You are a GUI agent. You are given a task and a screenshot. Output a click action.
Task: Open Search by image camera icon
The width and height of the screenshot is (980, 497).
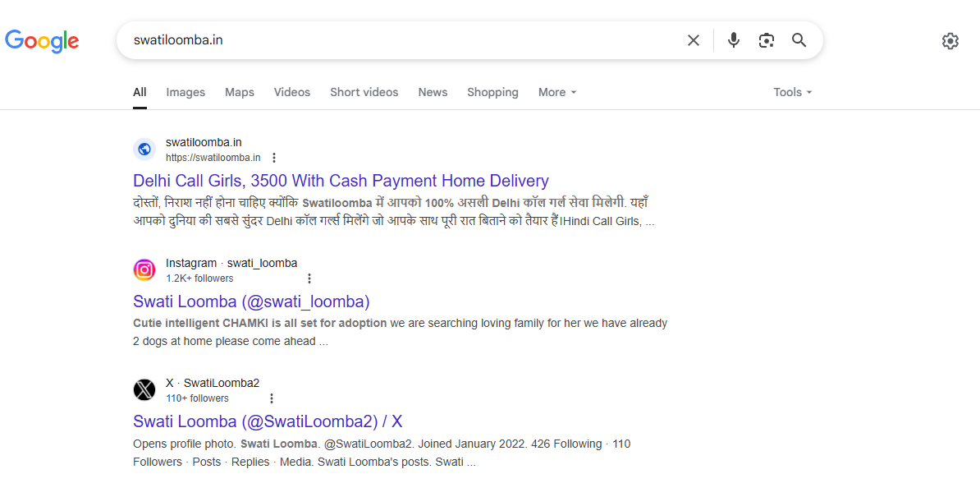click(767, 40)
